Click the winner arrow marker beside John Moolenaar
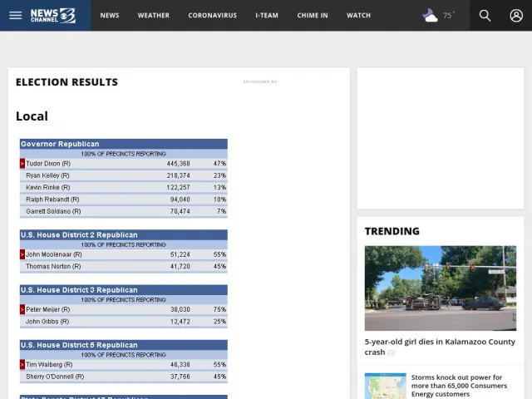 point(22,254)
